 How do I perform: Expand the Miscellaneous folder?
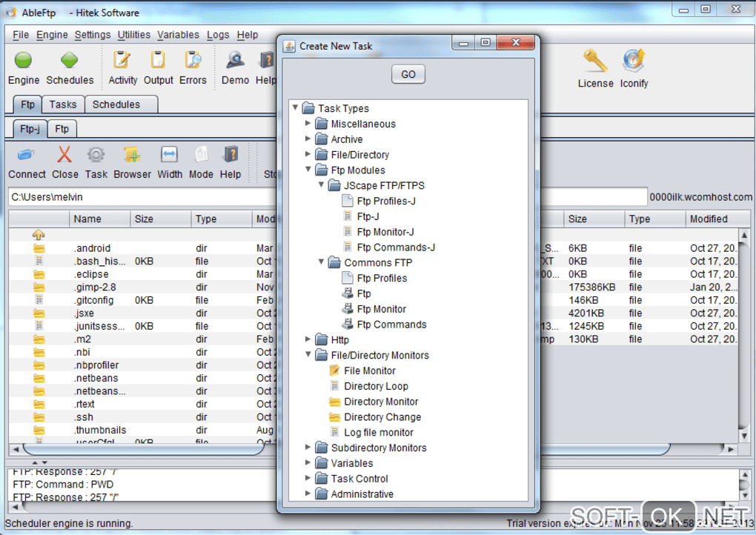coord(308,124)
